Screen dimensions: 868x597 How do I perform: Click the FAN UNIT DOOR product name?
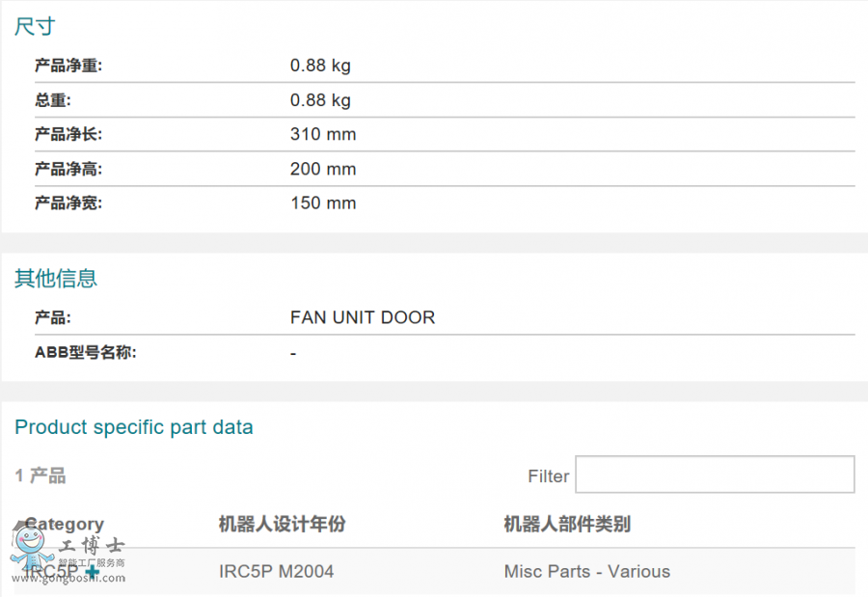[x=363, y=317]
